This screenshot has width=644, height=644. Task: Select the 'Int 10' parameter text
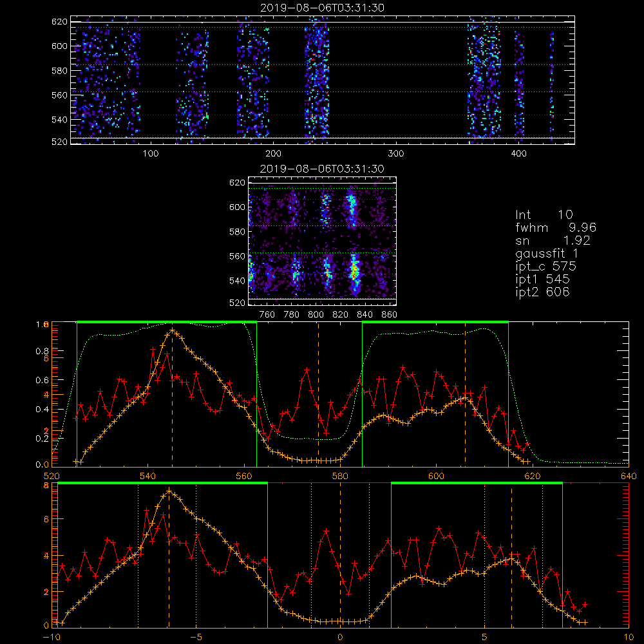click(x=544, y=214)
